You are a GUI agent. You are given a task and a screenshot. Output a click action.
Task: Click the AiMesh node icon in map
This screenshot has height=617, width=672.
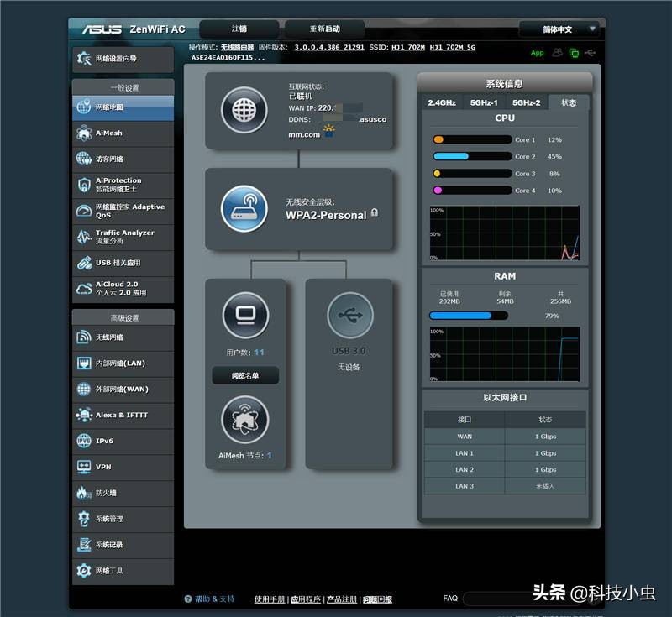tap(245, 420)
